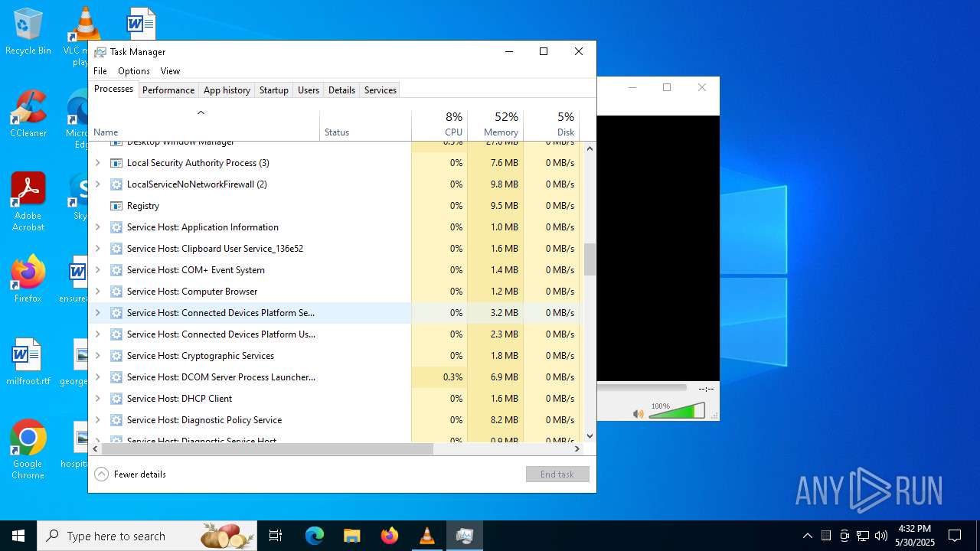Switch to the Startup tab
The width and height of the screenshot is (980, 551).
tap(273, 90)
